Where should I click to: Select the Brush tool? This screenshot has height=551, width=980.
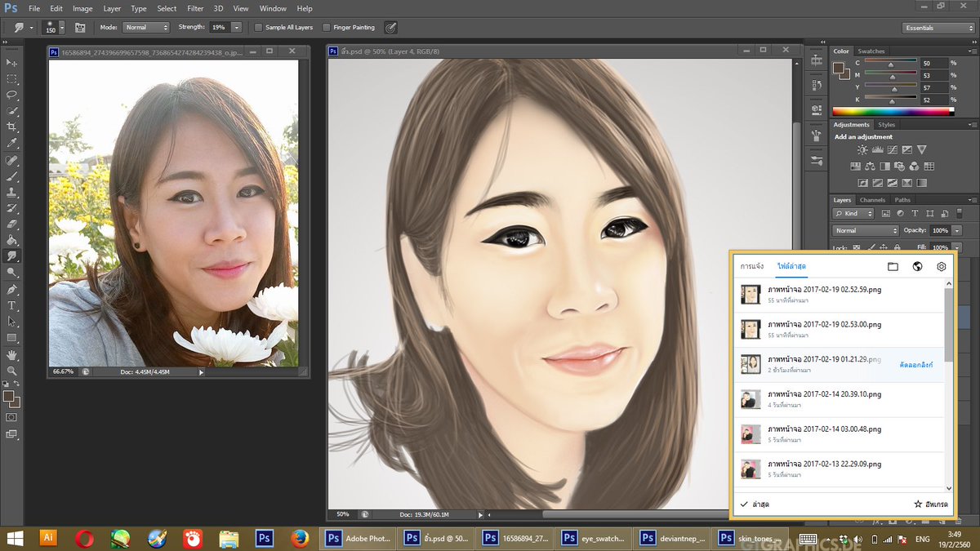[x=11, y=176]
